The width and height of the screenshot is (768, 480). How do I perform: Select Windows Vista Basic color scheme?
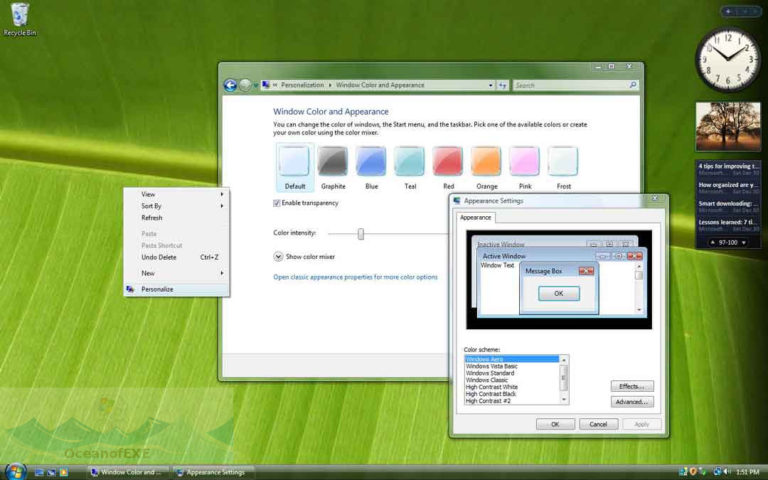[x=512, y=366]
